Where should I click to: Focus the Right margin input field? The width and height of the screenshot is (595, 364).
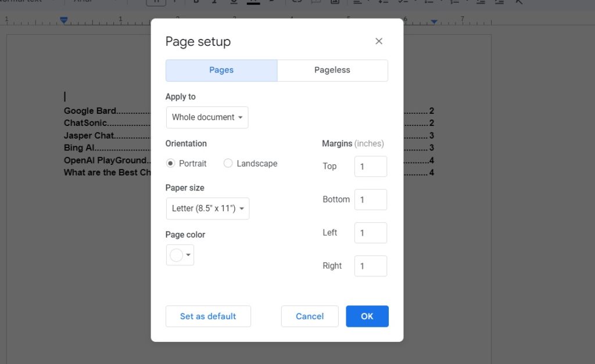click(371, 266)
